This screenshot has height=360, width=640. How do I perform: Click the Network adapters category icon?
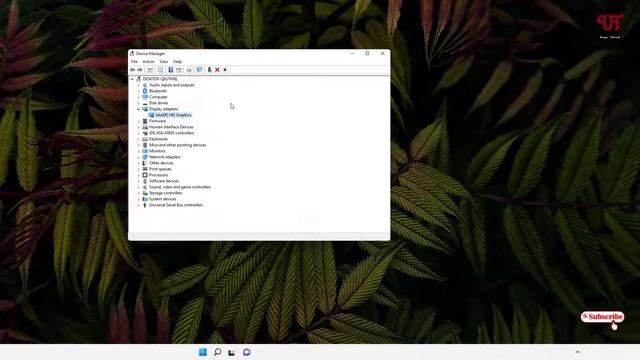[x=145, y=157]
